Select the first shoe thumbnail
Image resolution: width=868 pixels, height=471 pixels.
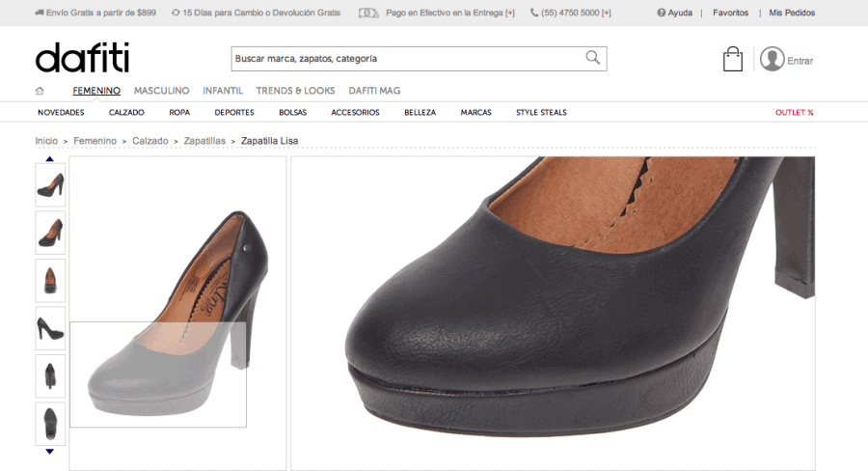(x=50, y=183)
